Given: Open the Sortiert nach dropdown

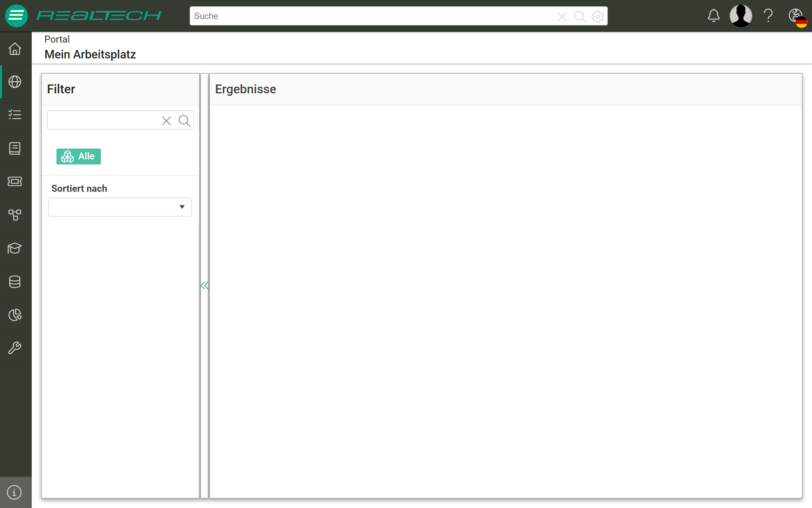Looking at the screenshot, I should click(x=120, y=207).
